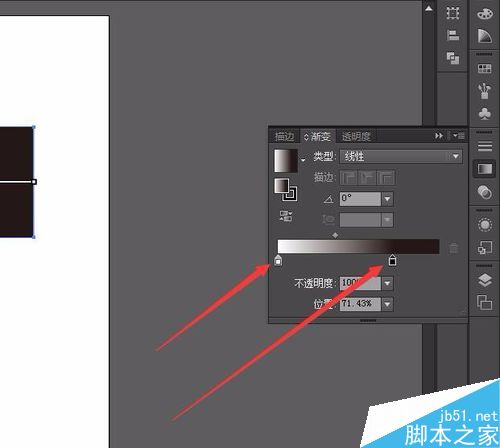The image size is (500, 448).
Task: Open the Layers panel icon
Action: [485, 280]
